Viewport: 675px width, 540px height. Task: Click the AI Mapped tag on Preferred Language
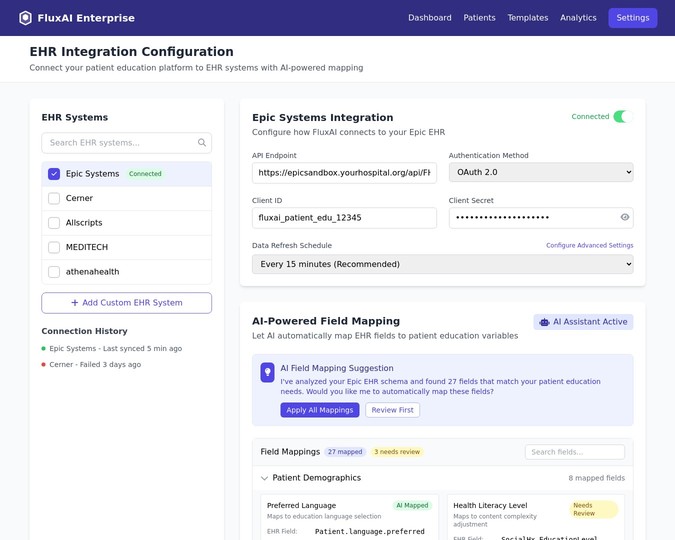pos(412,505)
